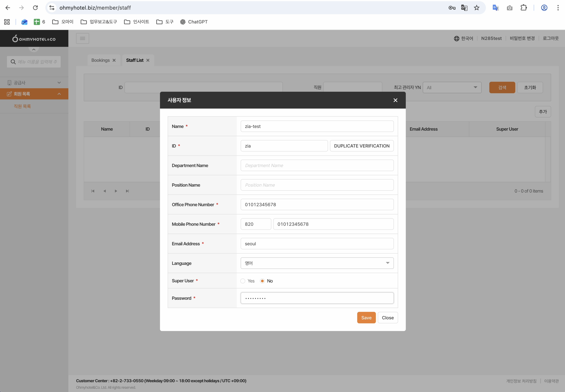Select No for Super User
The image size is (565, 392).
pos(262,281)
